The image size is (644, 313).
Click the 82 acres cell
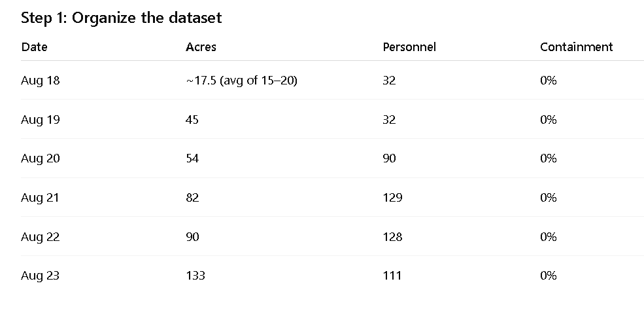[x=192, y=198]
